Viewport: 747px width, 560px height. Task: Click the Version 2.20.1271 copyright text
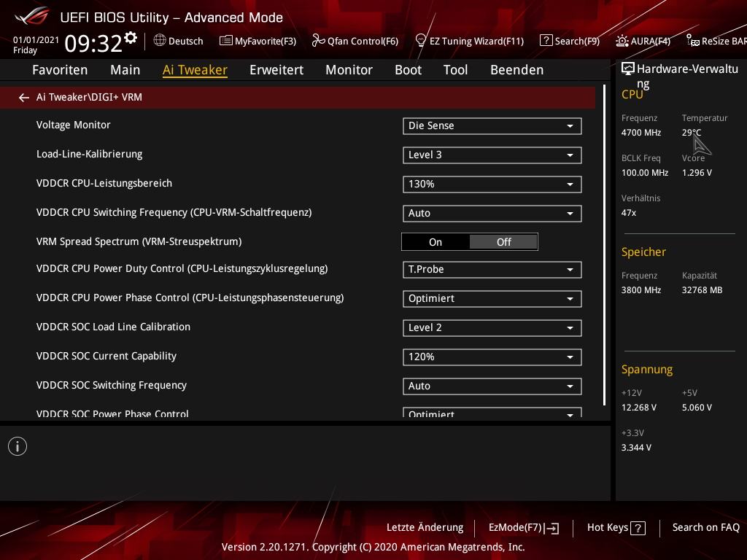[x=373, y=547]
